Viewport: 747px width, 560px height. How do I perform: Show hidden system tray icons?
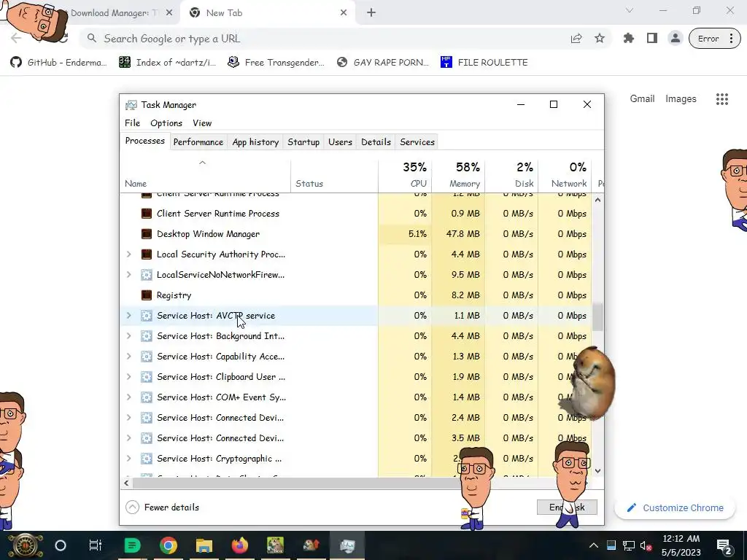(x=594, y=545)
